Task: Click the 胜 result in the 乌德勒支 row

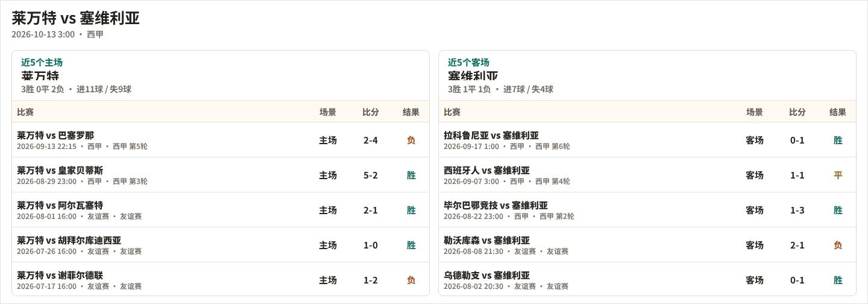Action: [838, 280]
